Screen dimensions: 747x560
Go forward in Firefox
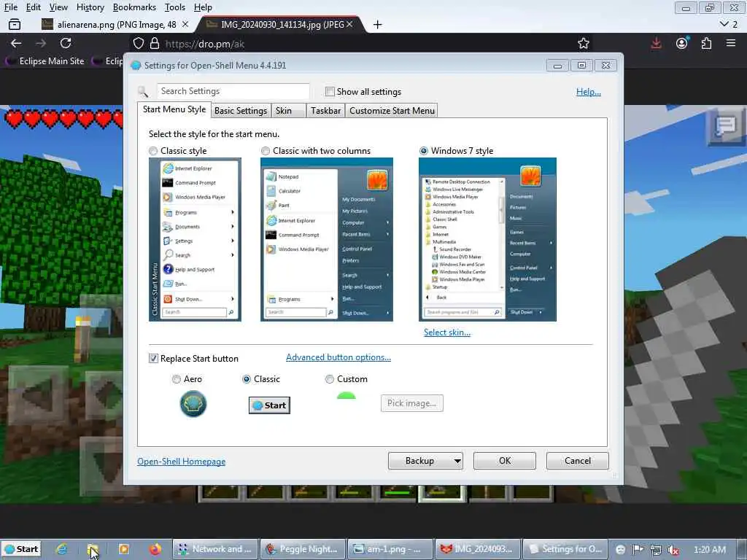41,43
